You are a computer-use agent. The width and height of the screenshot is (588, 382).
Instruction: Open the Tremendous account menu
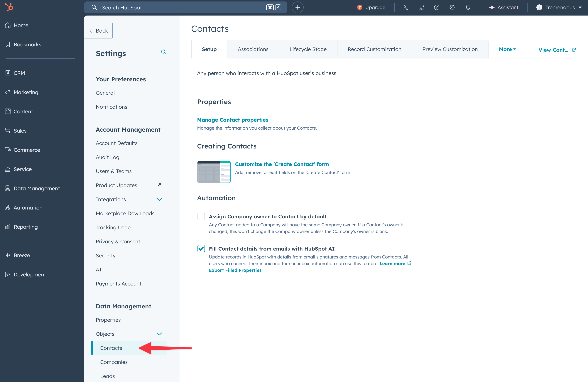[559, 7]
